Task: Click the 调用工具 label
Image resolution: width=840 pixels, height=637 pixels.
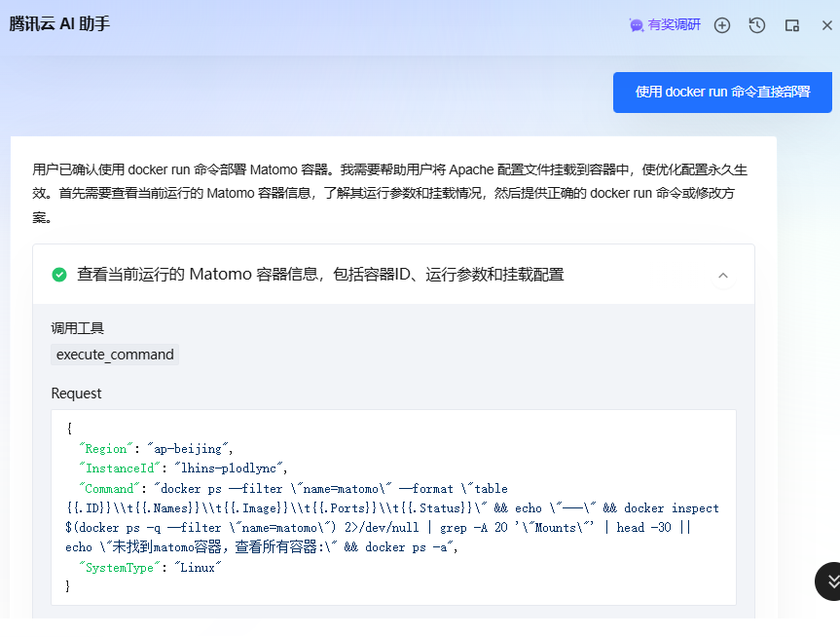Action: 77,328
